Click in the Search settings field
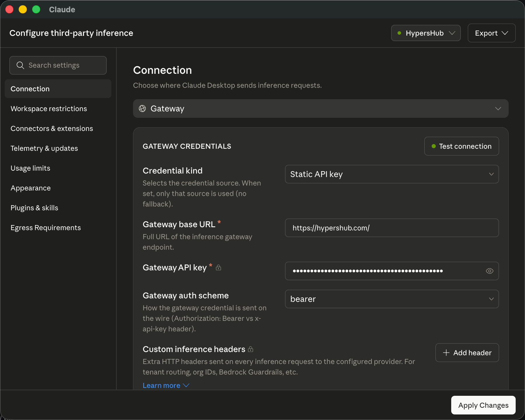 pos(58,65)
